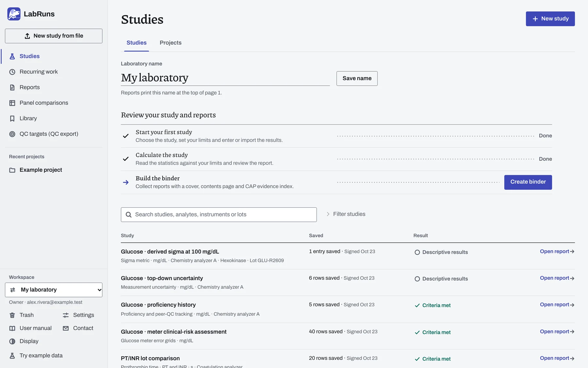Click the Display contrast icon
The image size is (588, 368).
tap(12, 342)
